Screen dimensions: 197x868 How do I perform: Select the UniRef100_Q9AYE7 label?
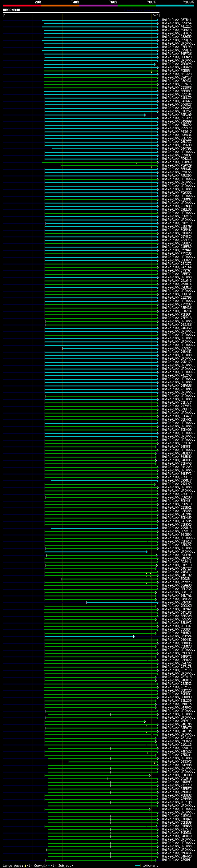click(x=177, y=78)
